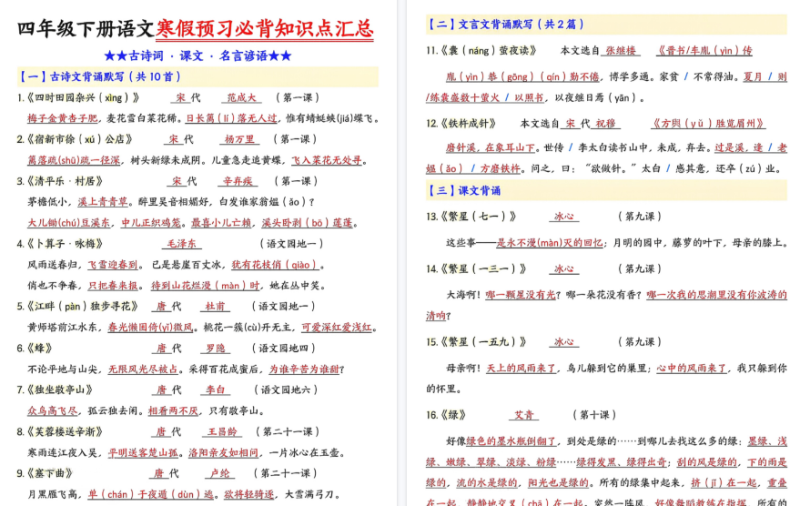Click the underlined line '可爱深红爱浅红'
The height and width of the screenshot is (506, 800).
pyautogui.click(x=336, y=327)
